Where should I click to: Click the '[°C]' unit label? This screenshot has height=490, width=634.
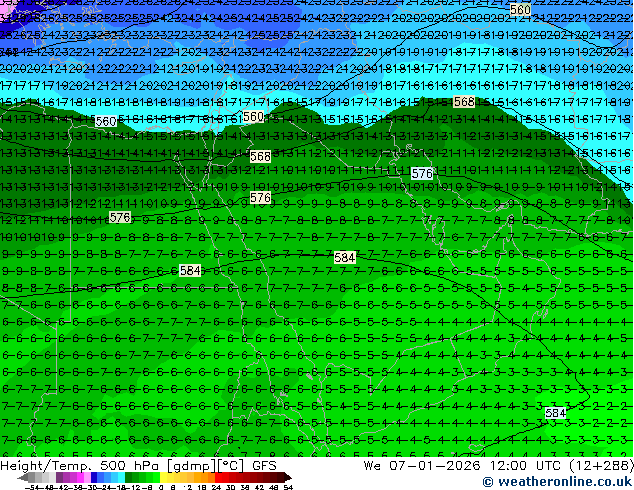230,466
